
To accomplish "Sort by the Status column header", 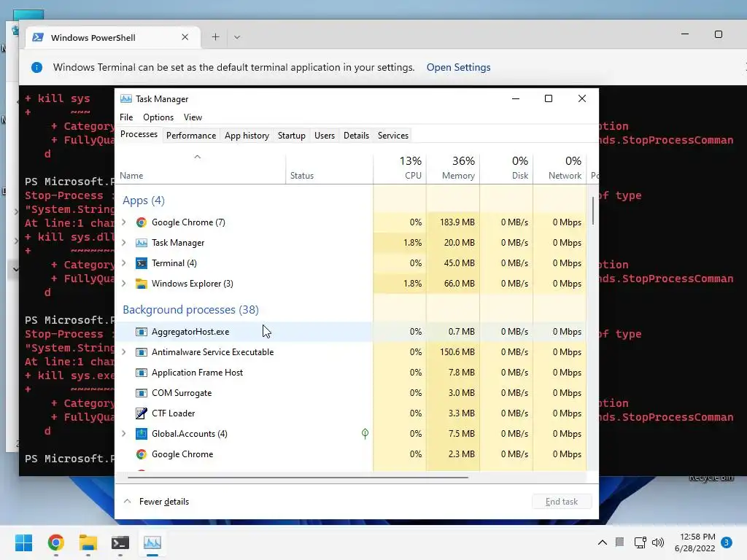I will coord(329,168).
